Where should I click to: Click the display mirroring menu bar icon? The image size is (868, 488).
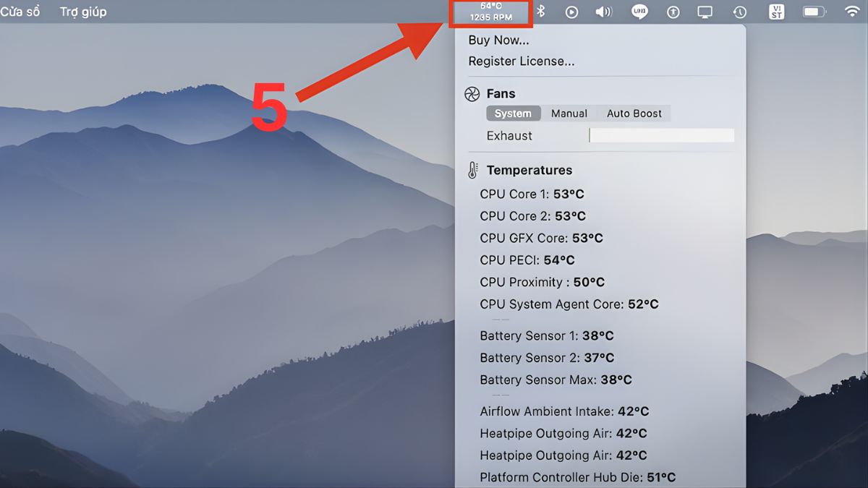pos(705,12)
